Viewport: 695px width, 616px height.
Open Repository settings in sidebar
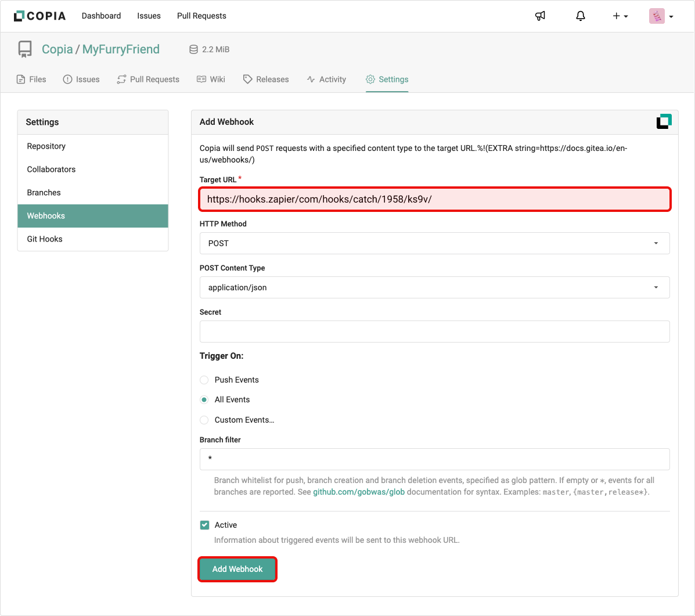(93, 146)
